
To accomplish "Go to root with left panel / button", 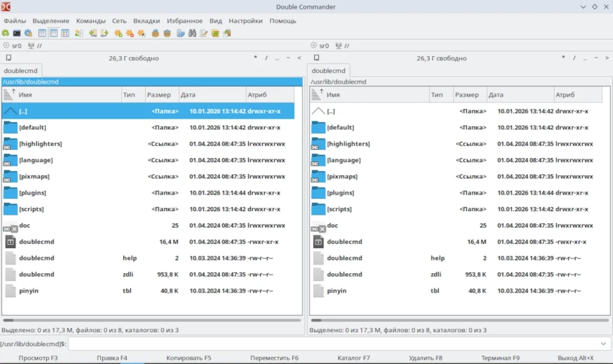I will tap(266, 58).
